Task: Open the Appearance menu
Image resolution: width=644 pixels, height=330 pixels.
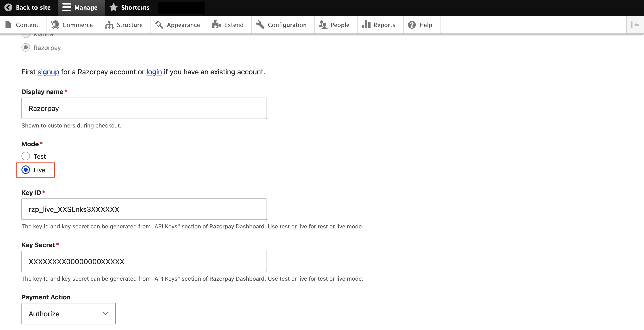Action: (x=179, y=25)
